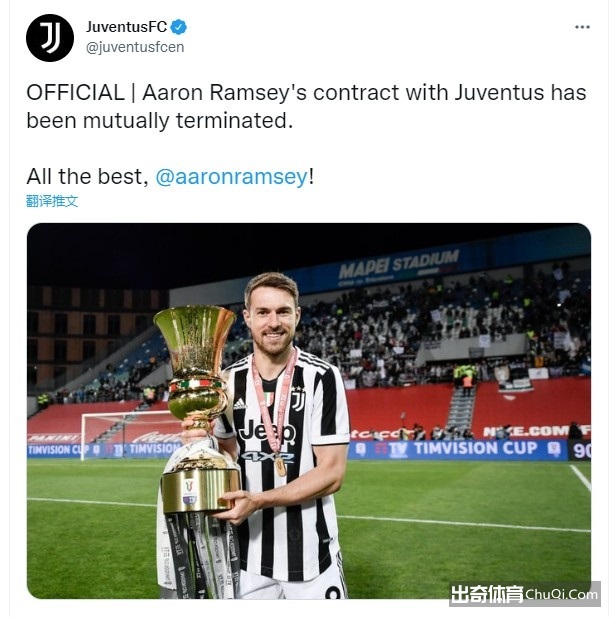Click the Juventus crest on the jersey
This screenshot has height=617, width=611.
(x=298, y=400)
